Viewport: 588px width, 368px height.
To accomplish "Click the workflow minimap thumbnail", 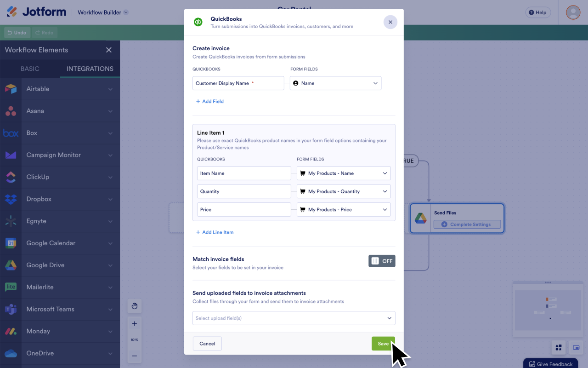I will point(548,310).
